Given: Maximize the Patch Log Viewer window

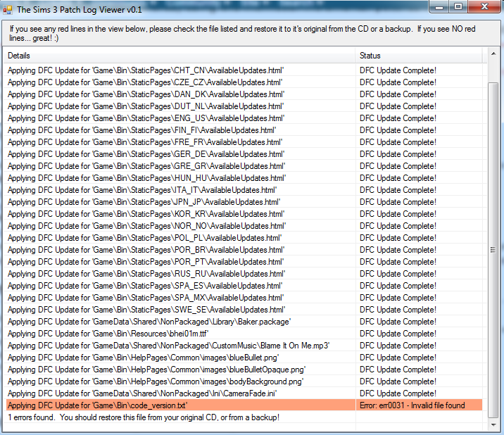Looking at the screenshot, I should 458,7.
